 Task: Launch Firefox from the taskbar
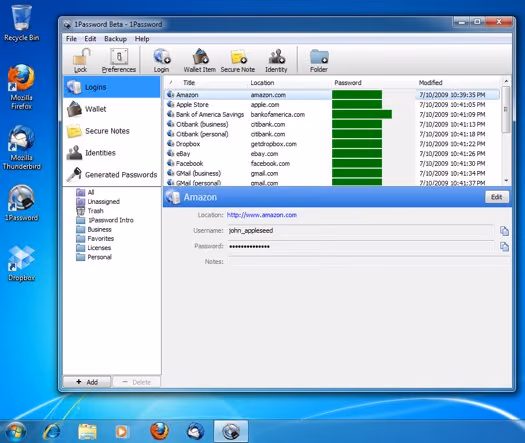159,431
